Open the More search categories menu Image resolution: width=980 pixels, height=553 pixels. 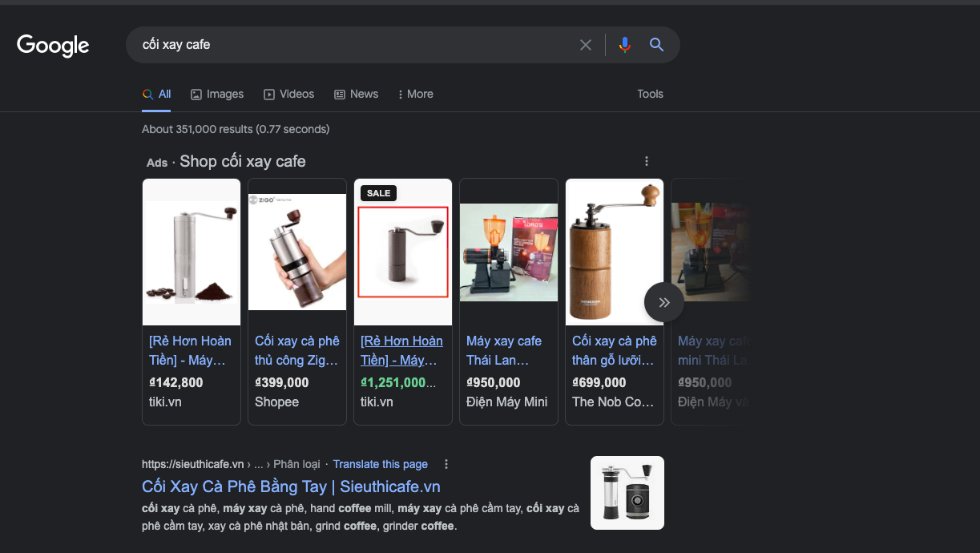[415, 94]
